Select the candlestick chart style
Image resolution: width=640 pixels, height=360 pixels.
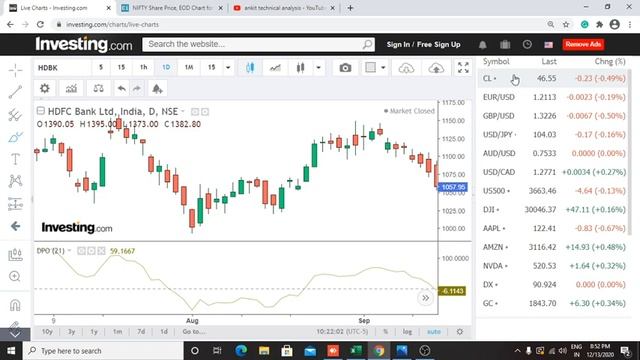[x=250, y=68]
